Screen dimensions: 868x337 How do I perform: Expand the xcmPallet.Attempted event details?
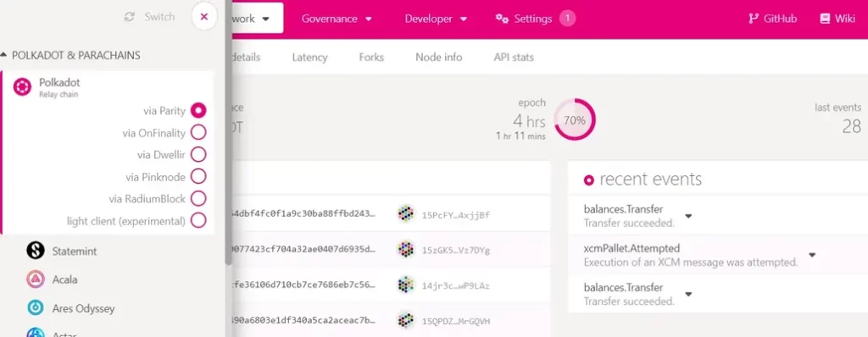(812, 255)
